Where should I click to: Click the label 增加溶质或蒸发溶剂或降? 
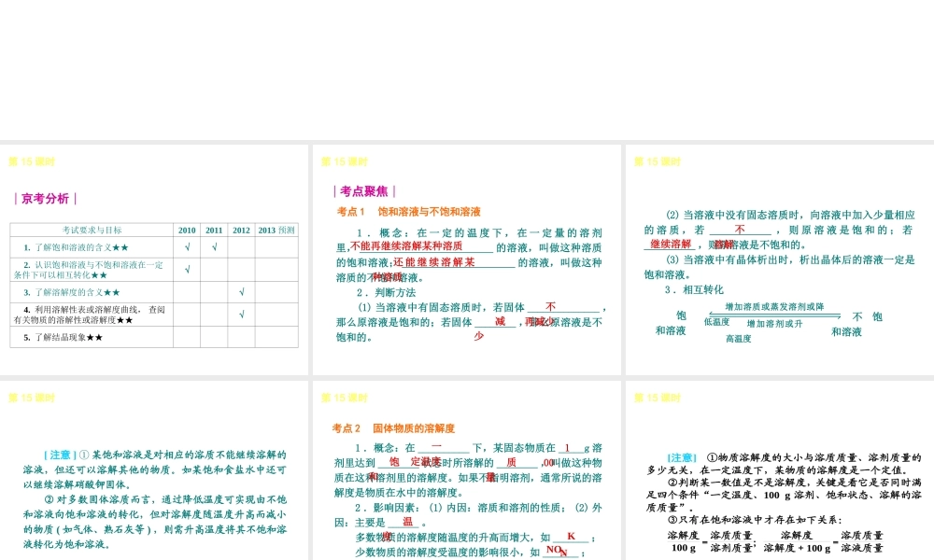click(774, 307)
